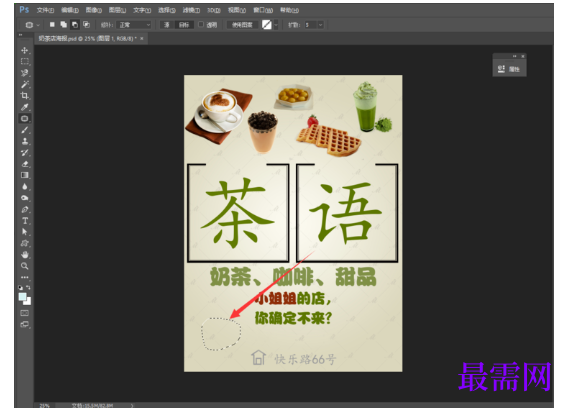This screenshot has height=408, width=570.
Task: Select the Clone Stamp tool
Action: click(25, 141)
